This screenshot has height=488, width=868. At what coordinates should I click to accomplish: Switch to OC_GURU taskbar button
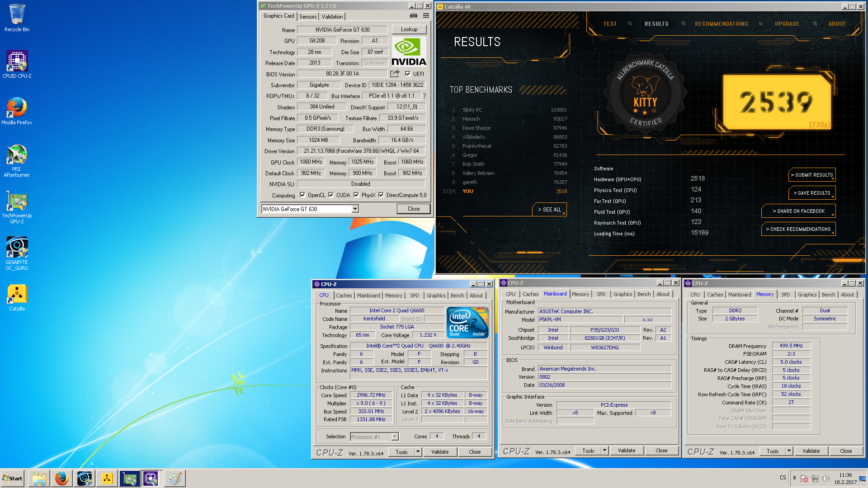coord(85,479)
